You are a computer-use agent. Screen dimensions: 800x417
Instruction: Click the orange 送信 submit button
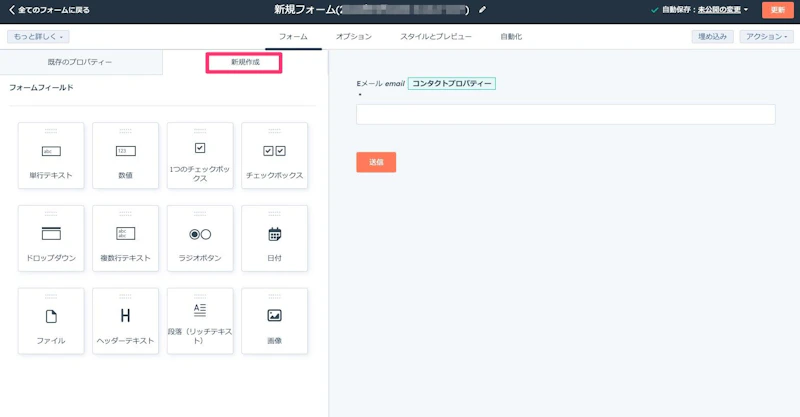(x=376, y=162)
